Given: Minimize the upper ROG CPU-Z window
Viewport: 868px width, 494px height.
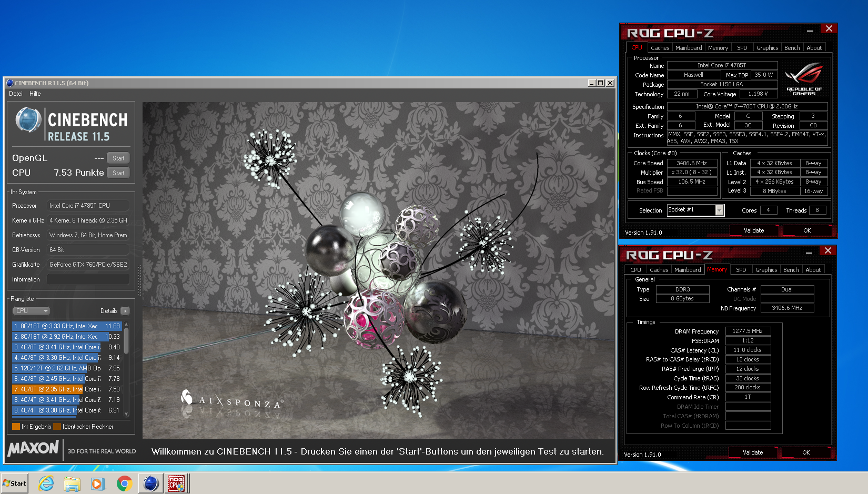Looking at the screenshot, I should point(810,29).
